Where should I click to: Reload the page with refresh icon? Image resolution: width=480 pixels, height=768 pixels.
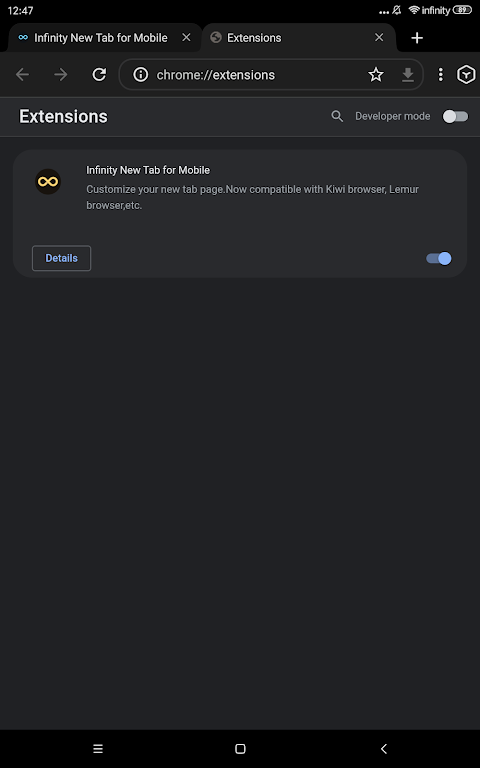[99, 74]
